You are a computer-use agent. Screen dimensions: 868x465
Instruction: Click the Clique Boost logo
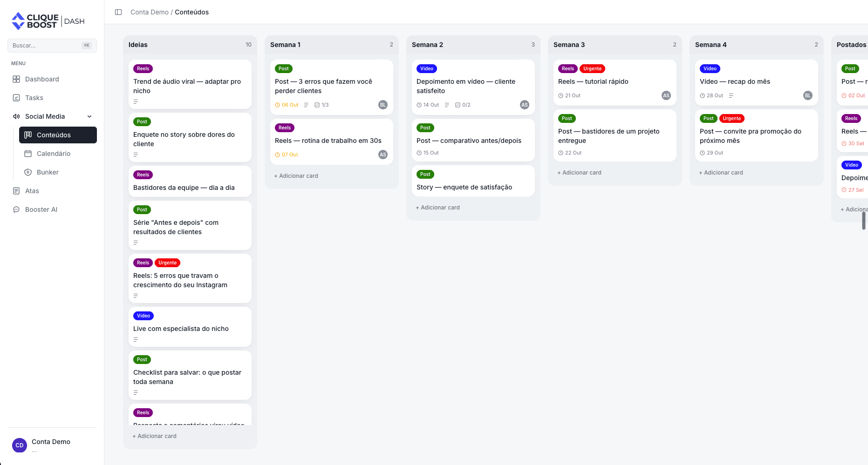[x=48, y=21]
